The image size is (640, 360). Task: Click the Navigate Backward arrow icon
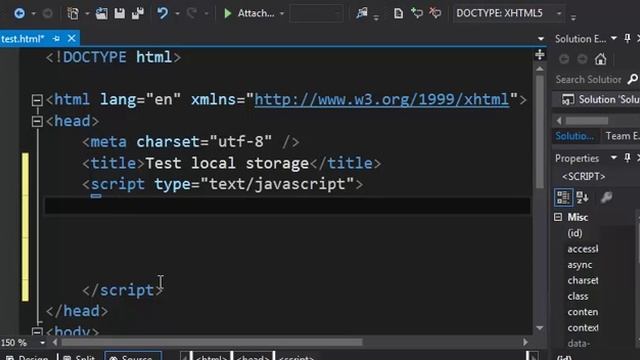click(19, 13)
